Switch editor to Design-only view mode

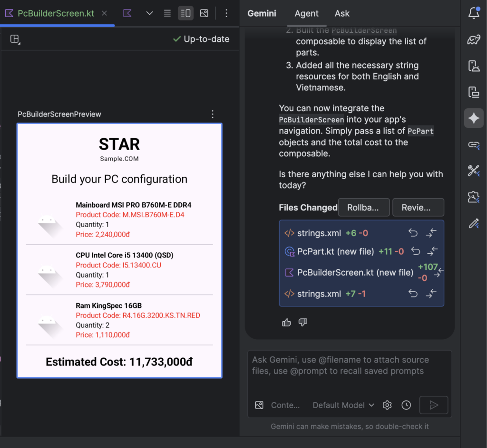(x=204, y=13)
